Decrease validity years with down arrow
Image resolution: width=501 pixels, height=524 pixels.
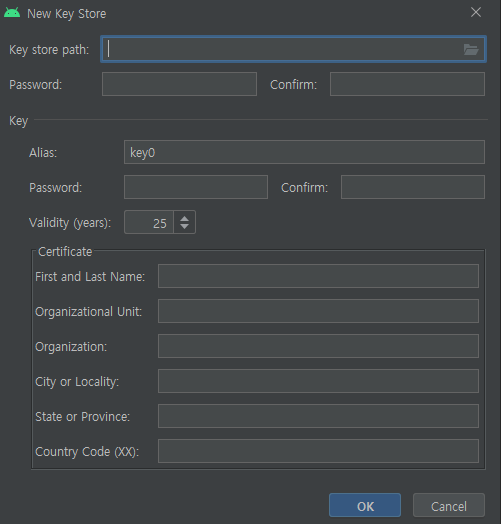click(184, 227)
